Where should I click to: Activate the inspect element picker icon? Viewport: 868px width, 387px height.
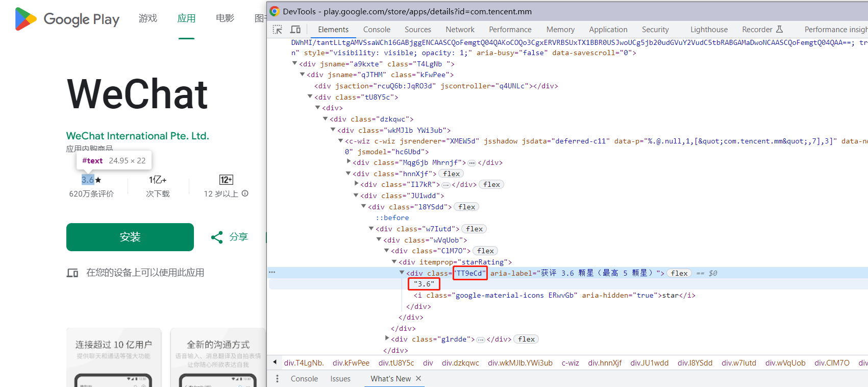[278, 30]
